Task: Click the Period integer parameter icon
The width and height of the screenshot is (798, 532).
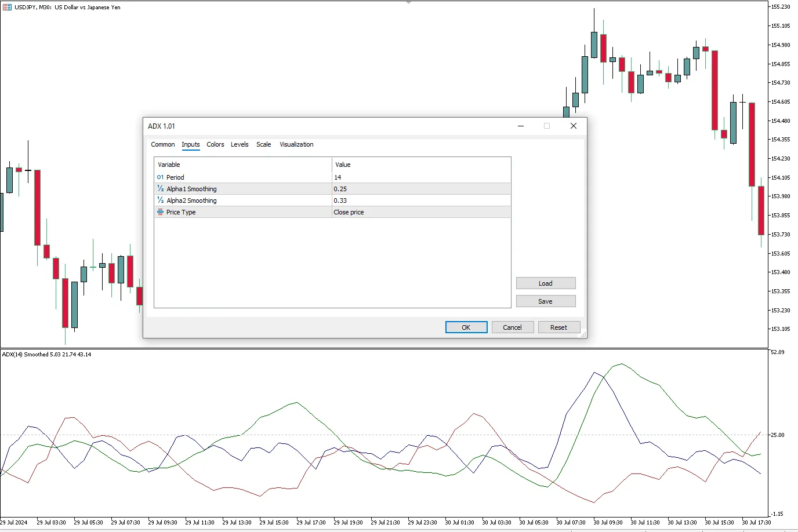Action: point(161,177)
